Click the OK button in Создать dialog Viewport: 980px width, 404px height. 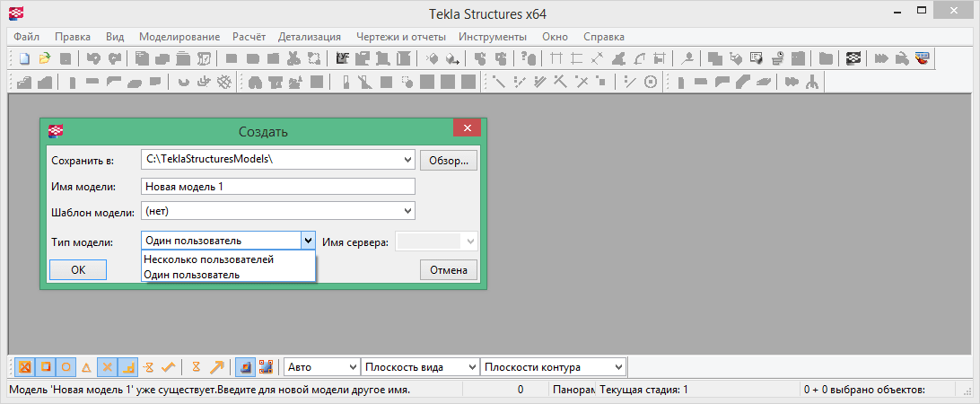click(x=78, y=269)
